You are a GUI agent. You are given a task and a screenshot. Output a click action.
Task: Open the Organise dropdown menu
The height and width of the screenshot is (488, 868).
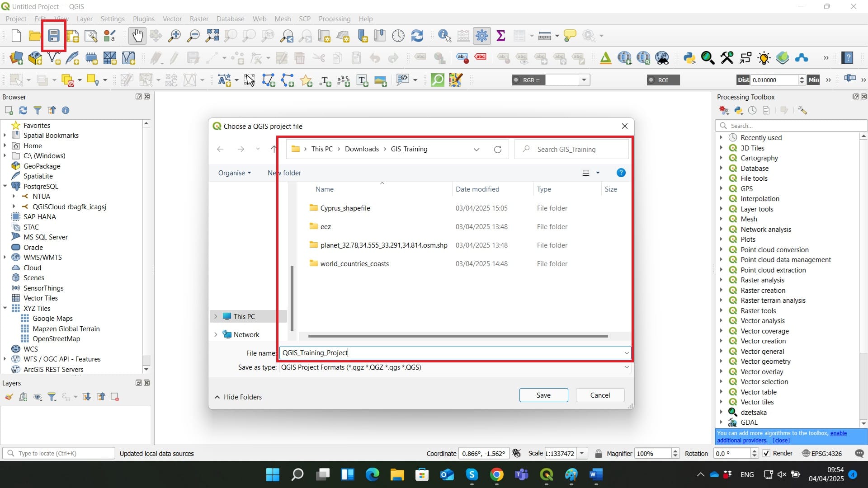[x=234, y=173]
